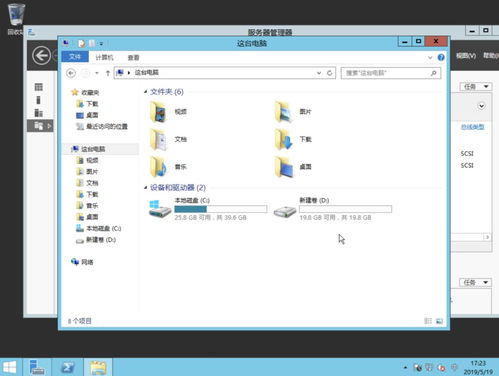This screenshot has width=499, height=376.
Task: Switch to details view icon in status bar
Action: 428,321
